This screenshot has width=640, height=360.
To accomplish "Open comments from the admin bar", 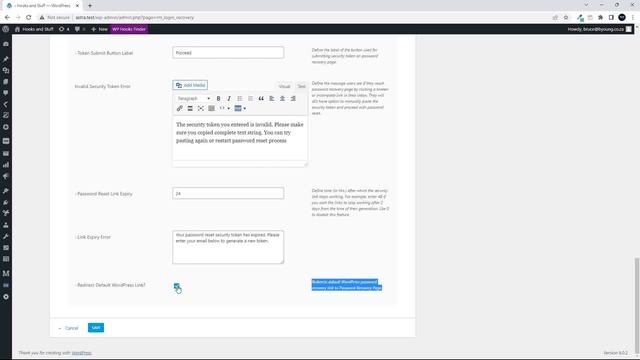I will click(80, 29).
